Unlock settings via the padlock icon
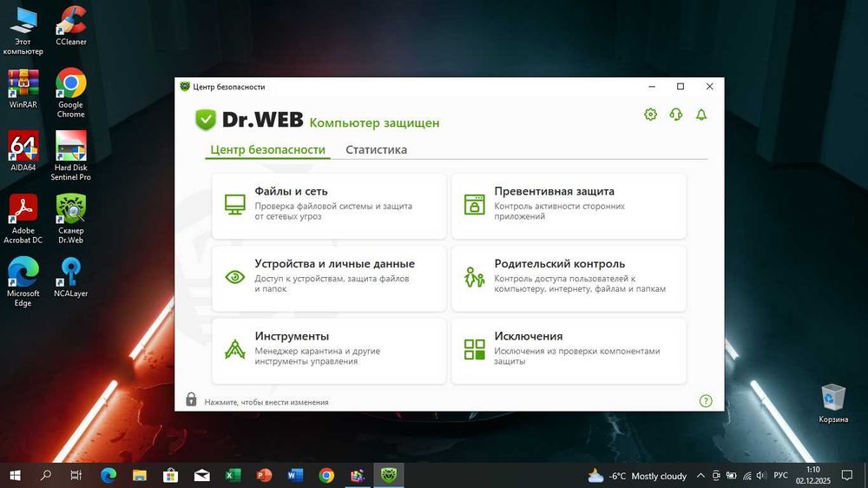Image resolution: width=868 pixels, height=488 pixels. [x=191, y=399]
